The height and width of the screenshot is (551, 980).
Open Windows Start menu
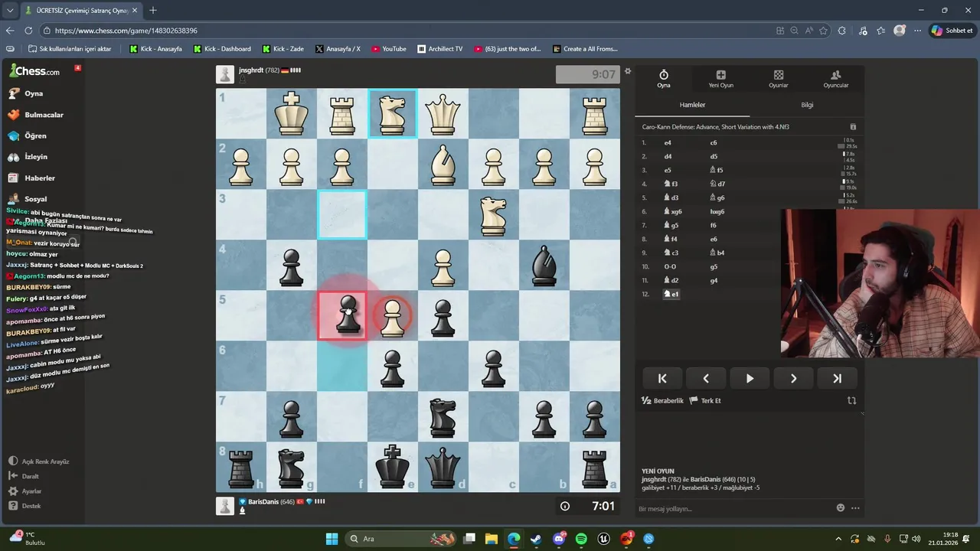(332, 539)
